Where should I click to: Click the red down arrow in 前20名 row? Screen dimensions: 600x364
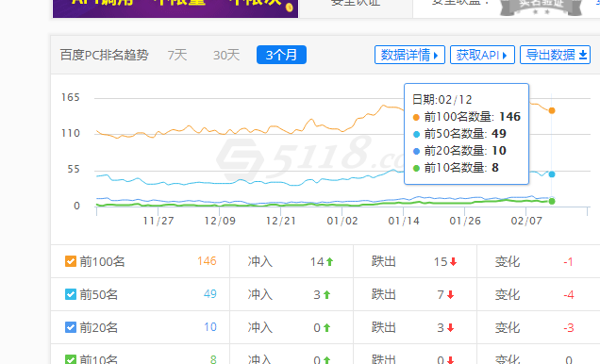450,327
